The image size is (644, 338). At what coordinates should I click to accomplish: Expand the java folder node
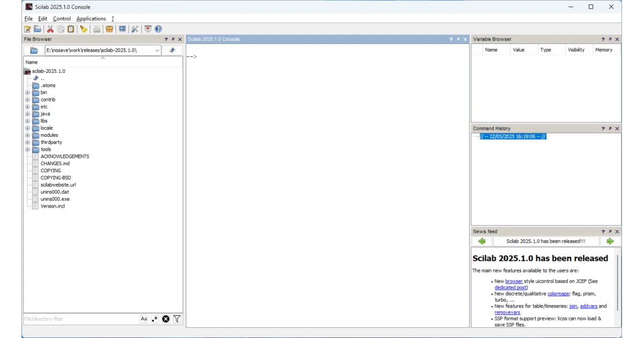(27, 114)
